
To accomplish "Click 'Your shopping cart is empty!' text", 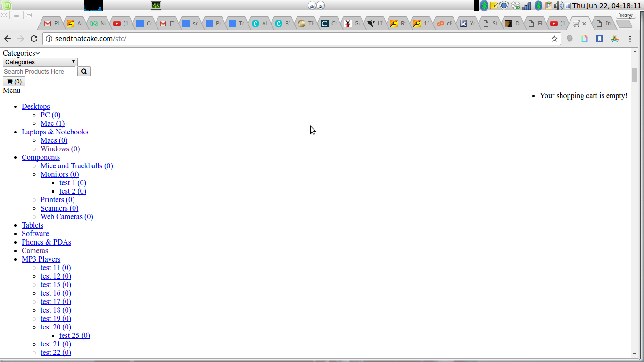I will (x=584, y=95).
